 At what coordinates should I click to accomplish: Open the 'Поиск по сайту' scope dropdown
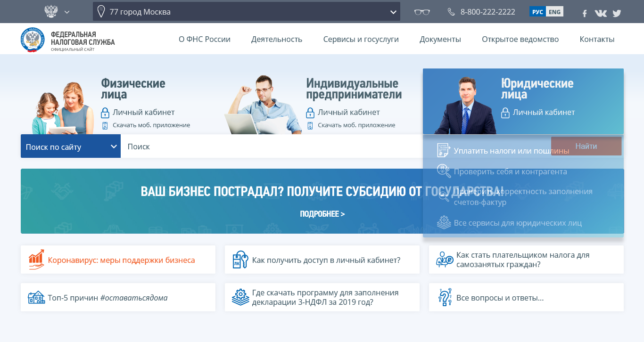(71, 147)
